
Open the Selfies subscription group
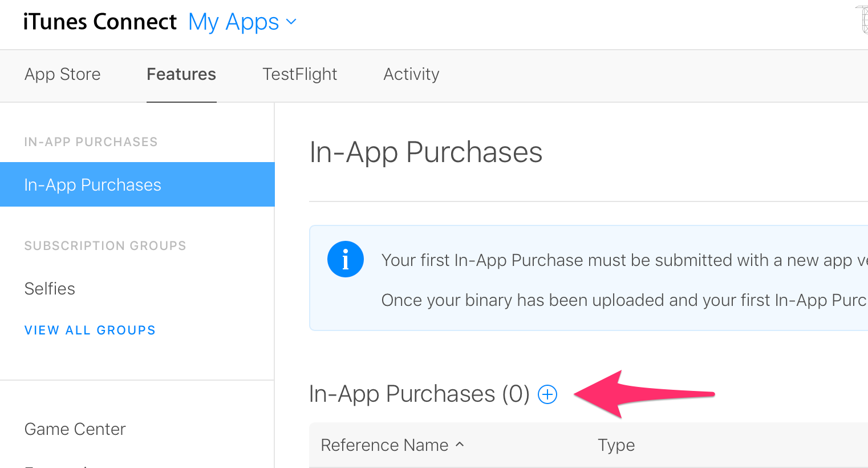50,288
